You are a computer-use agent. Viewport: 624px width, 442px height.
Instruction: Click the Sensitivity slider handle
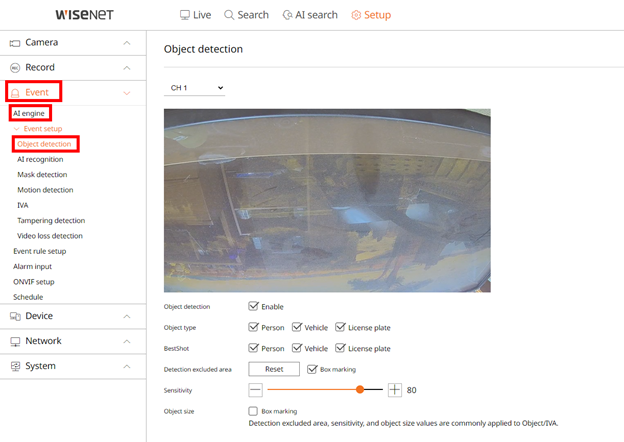360,389
